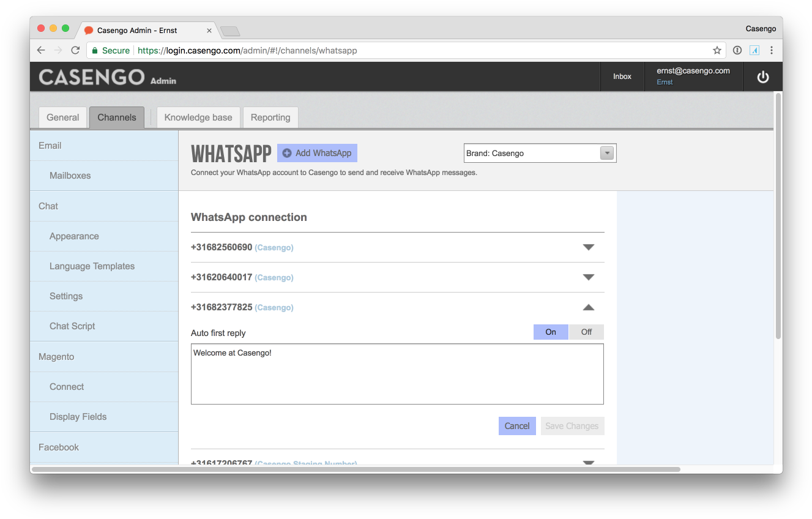
Task: Bookmark page with the star icon
Action: (717, 50)
